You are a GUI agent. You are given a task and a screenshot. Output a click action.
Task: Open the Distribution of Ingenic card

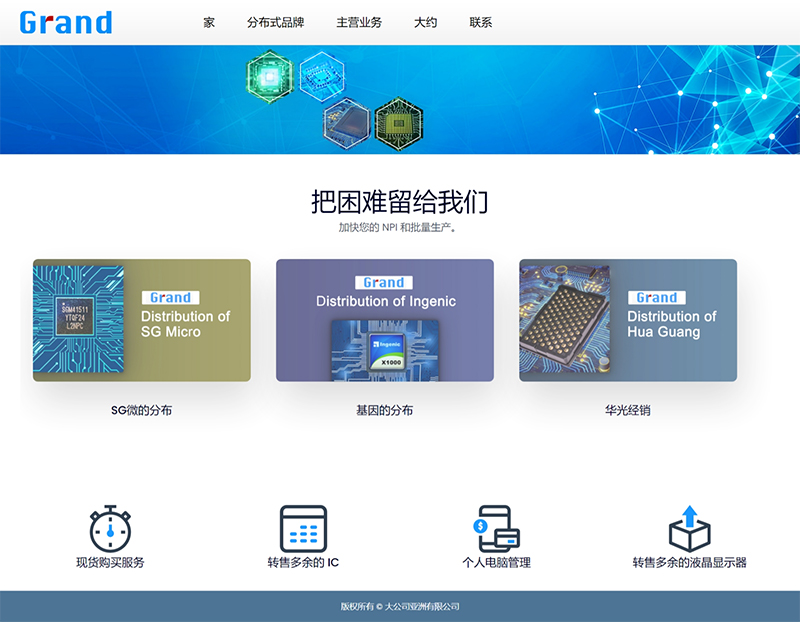(385, 320)
